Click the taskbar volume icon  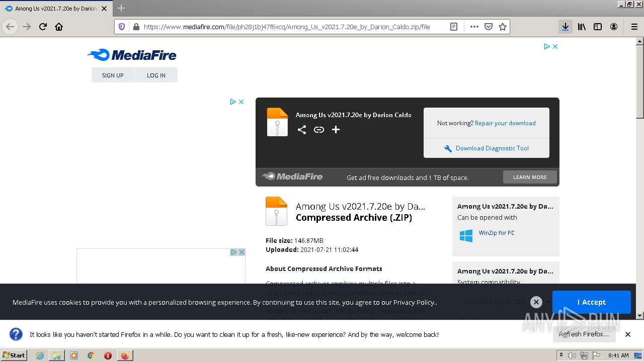[x=572, y=355]
